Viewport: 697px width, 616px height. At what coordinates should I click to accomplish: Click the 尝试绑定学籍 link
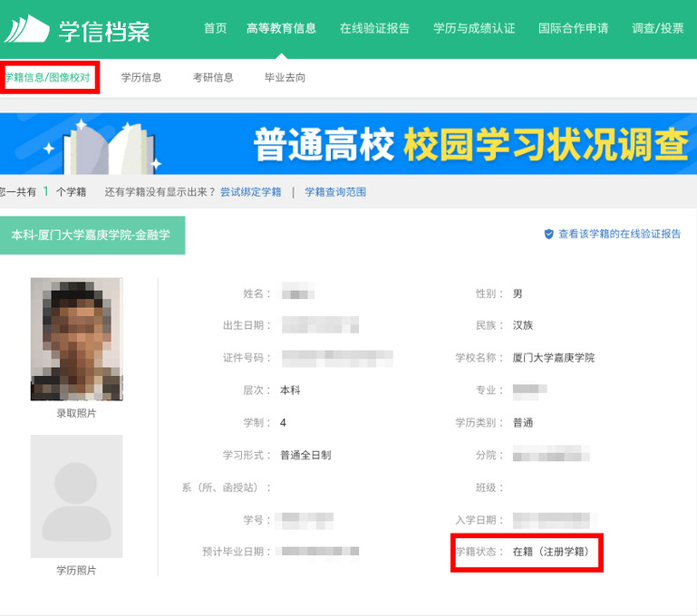(x=251, y=192)
